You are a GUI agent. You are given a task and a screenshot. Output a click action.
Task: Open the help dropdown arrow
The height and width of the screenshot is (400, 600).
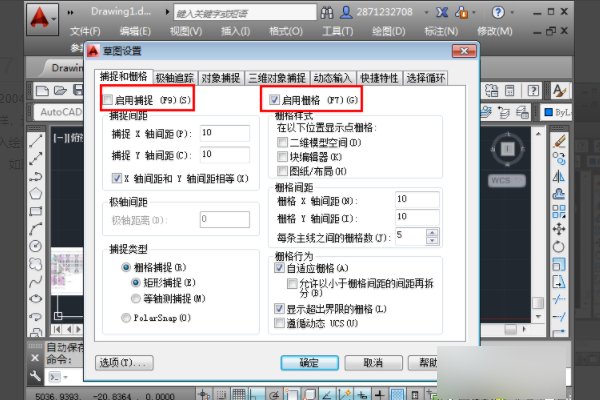click(x=512, y=13)
